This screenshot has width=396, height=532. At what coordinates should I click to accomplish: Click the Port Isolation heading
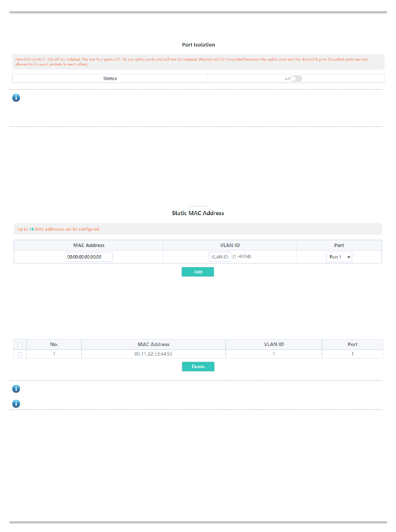tap(198, 44)
